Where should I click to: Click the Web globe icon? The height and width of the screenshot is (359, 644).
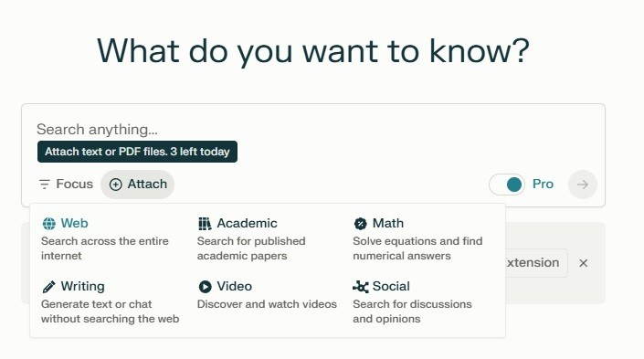pyautogui.click(x=49, y=224)
